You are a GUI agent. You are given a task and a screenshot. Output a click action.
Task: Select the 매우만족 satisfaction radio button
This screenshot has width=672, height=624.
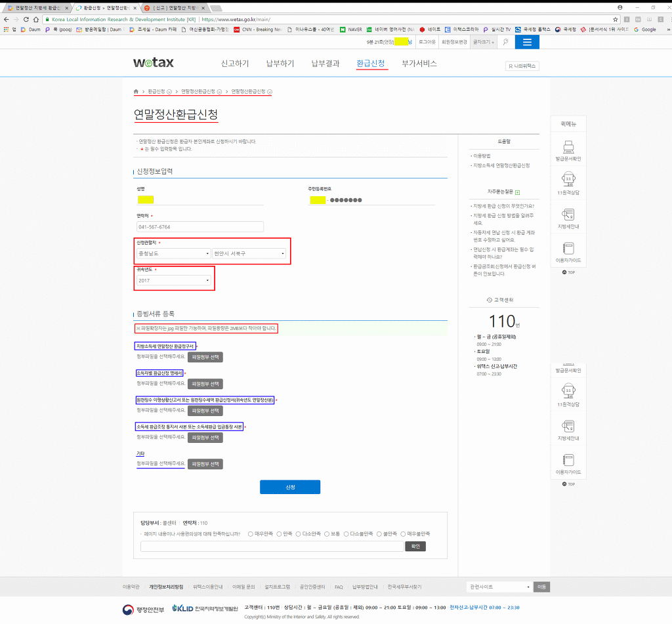click(x=250, y=534)
